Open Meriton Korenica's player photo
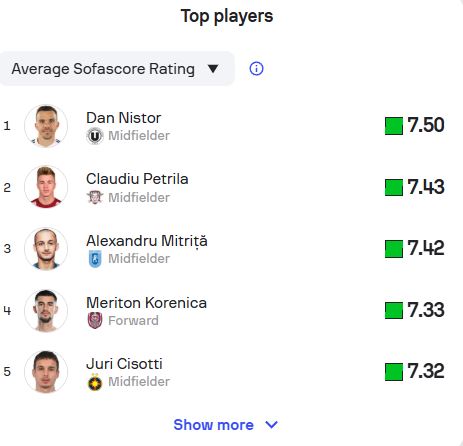 46,311
